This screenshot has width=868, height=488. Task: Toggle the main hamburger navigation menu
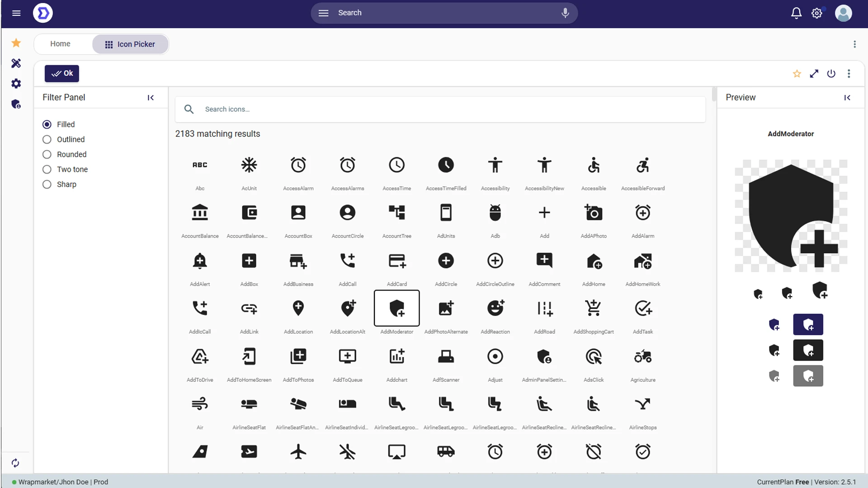pyautogui.click(x=16, y=13)
